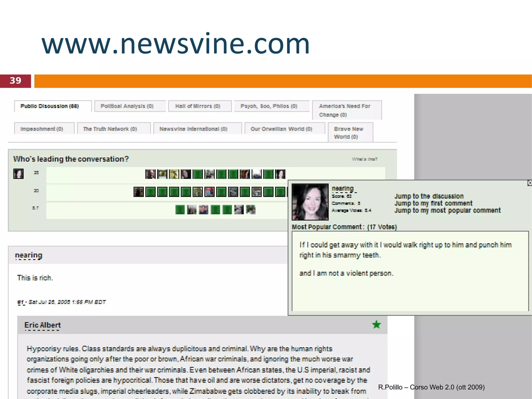Click the S-logo avatar in score 20 row
The width and height of the screenshot is (532, 399).
click(x=233, y=192)
